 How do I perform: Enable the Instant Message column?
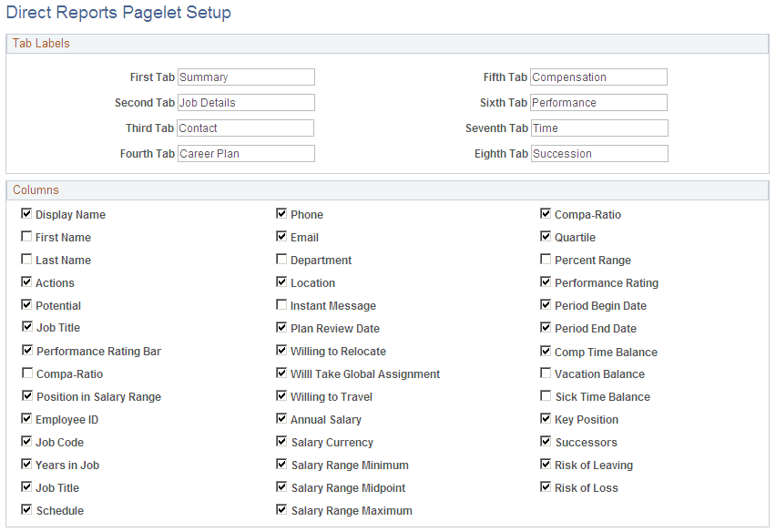click(282, 304)
